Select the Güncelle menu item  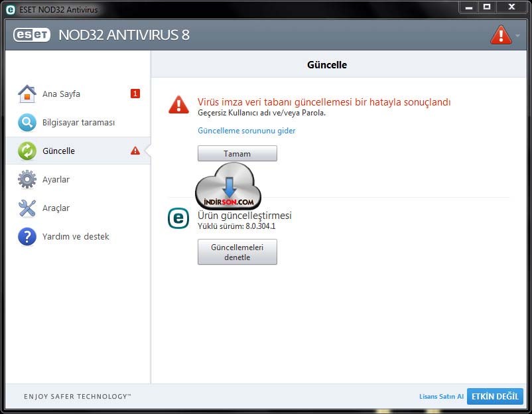coord(78,151)
